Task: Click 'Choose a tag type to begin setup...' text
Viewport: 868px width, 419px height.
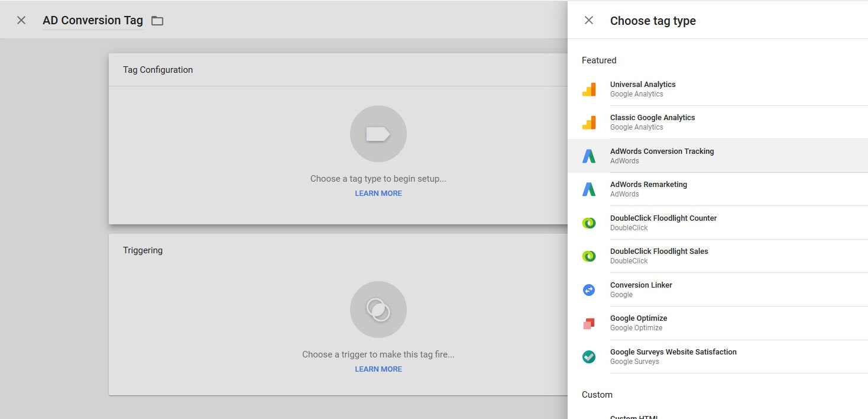Action: 378,179
